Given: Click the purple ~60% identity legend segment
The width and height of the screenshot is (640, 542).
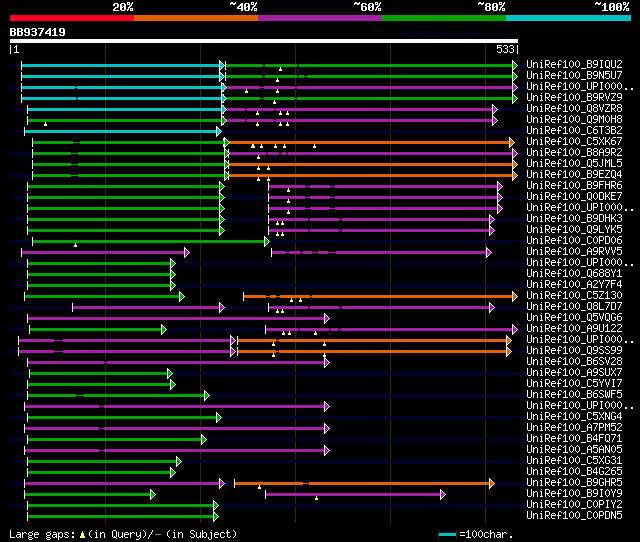Looking at the screenshot, I should (x=320, y=18).
